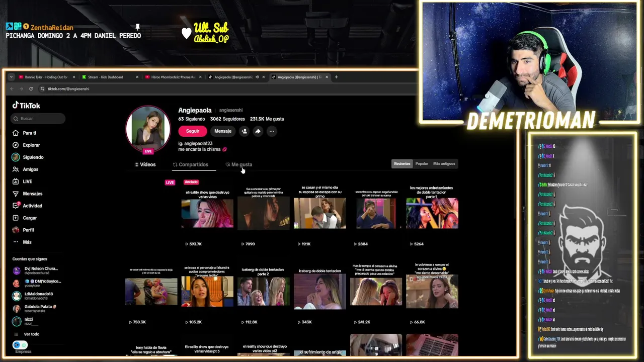
Task: Select the Recientes sort option
Action: (402, 163)
